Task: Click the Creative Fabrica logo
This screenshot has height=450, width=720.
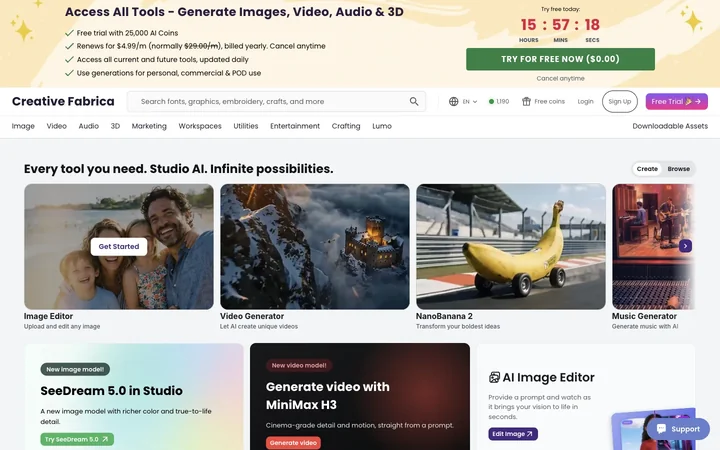Action: [63, 101]
